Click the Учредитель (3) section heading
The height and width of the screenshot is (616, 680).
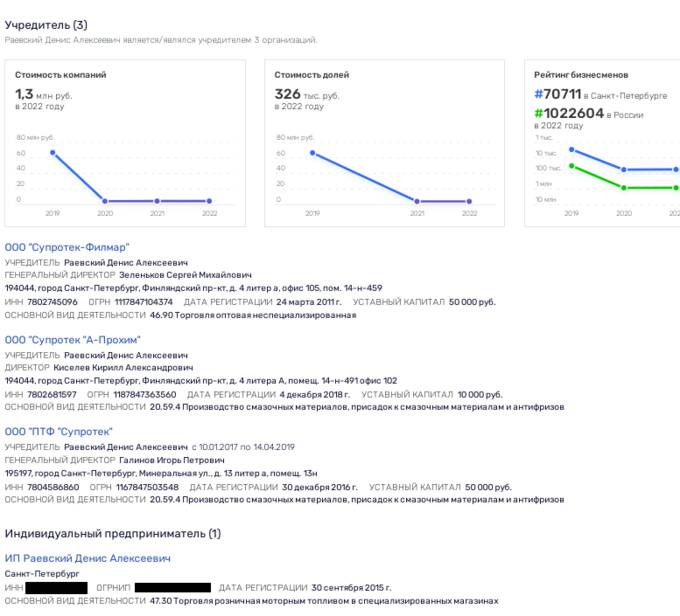(x=46, y=25)
